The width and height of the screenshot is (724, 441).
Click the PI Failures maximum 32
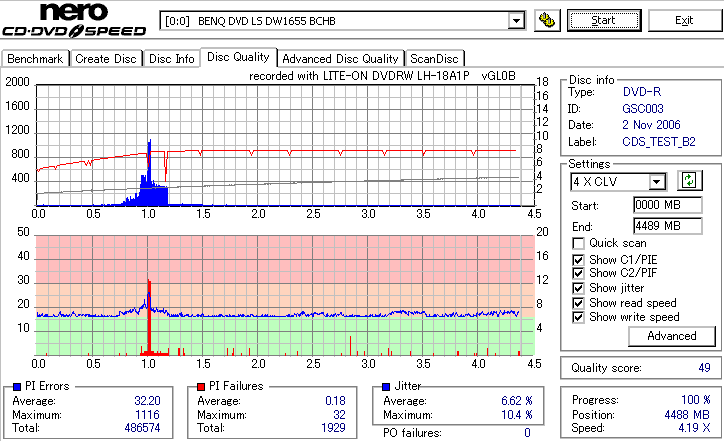click(x=339, y=415)
